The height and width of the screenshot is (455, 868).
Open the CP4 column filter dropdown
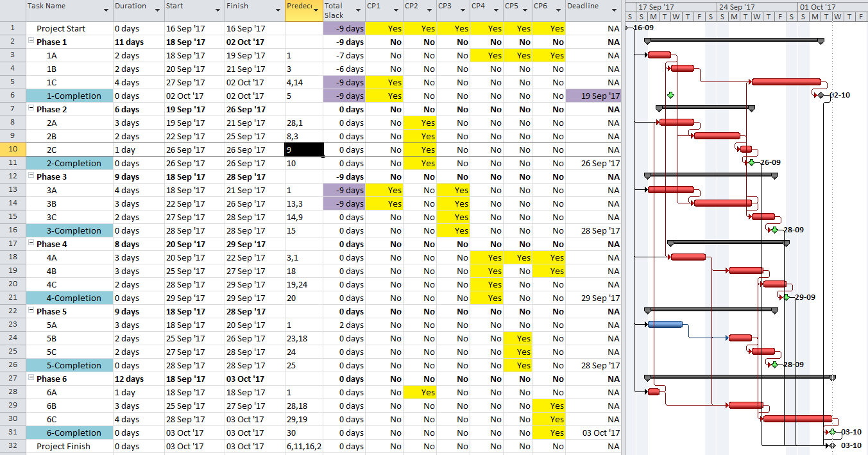coord(495,10)
